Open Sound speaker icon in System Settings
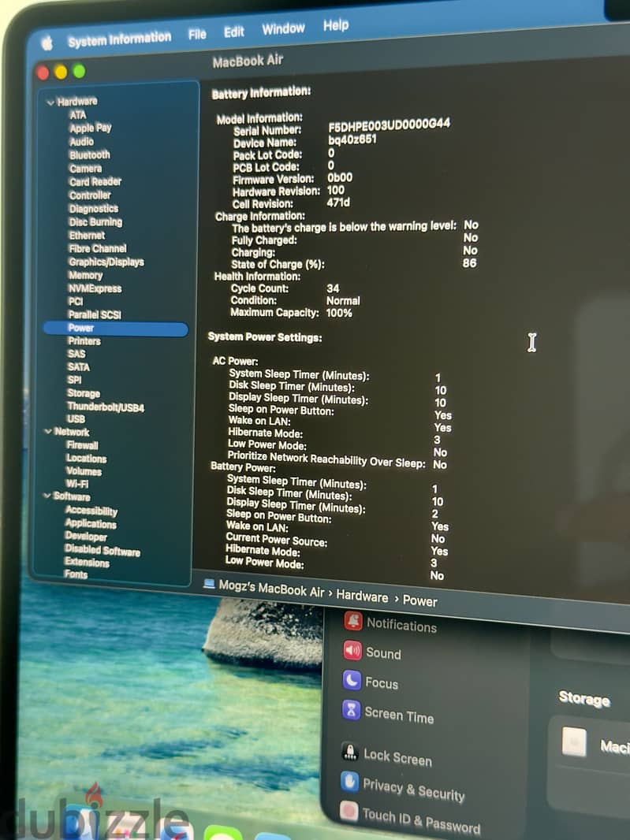This screenshot has height=840, width=630. tap(352, 650)
